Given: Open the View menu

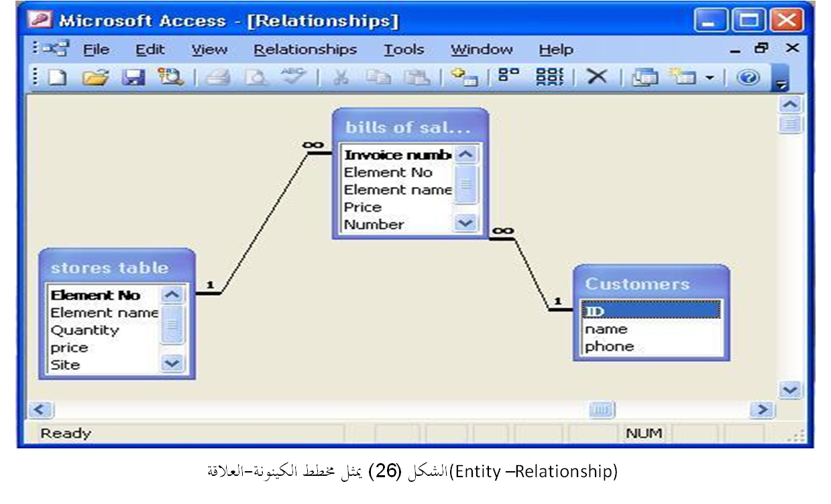Looking at the screenshot, I should [209, 50].
